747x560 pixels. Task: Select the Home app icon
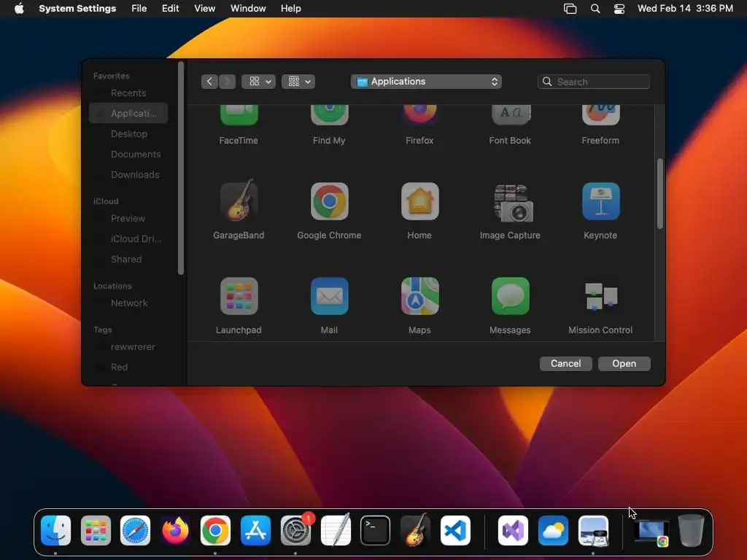click(419, 201)
